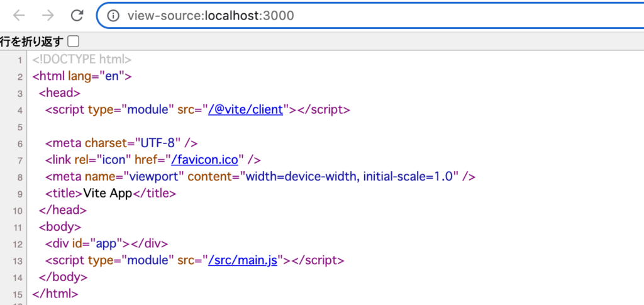Click line number 9
Viewport: 644px width, 305px height.
(x=19, y=194)
